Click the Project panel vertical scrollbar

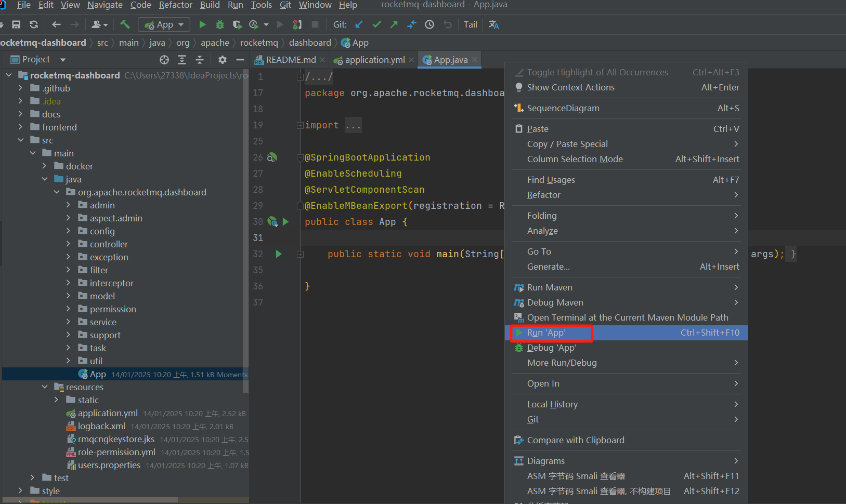[x=245, y=231]
